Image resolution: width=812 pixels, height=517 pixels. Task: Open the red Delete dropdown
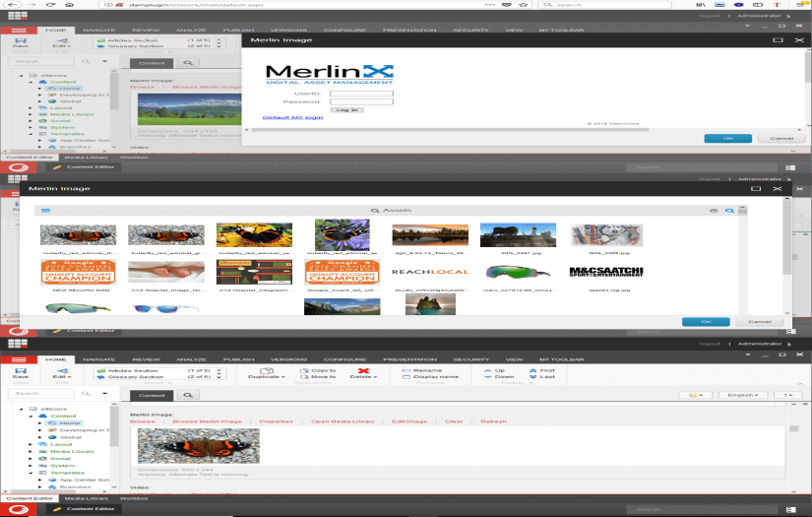pos(363,373)
